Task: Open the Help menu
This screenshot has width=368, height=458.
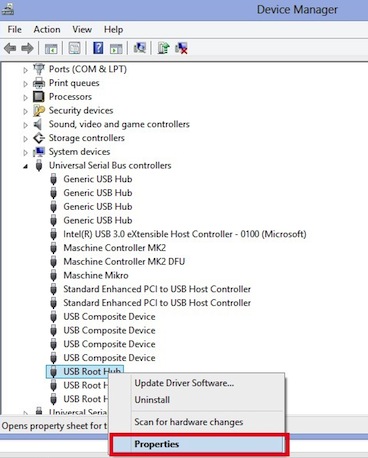Action: (x=113, y=30)
